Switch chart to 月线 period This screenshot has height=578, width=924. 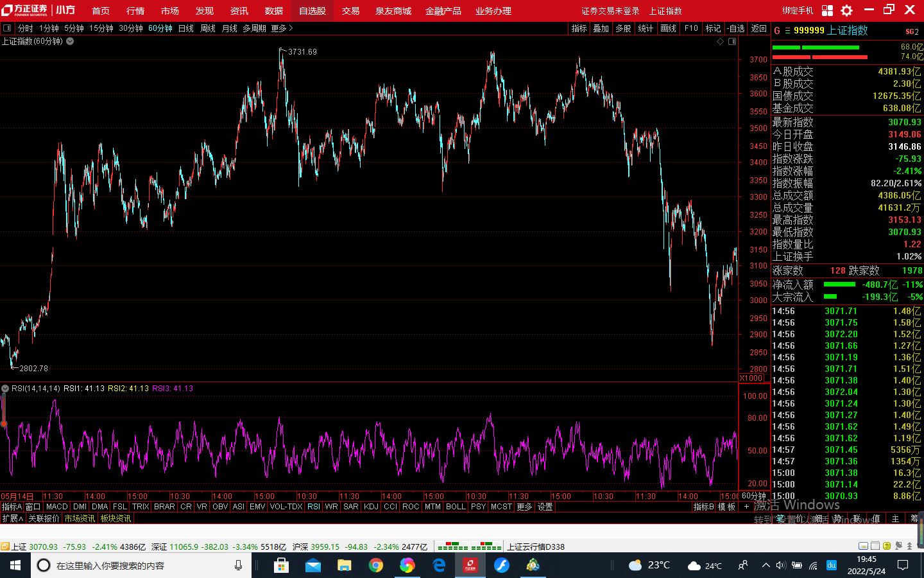pyautogui.click(x=230, y=28)
